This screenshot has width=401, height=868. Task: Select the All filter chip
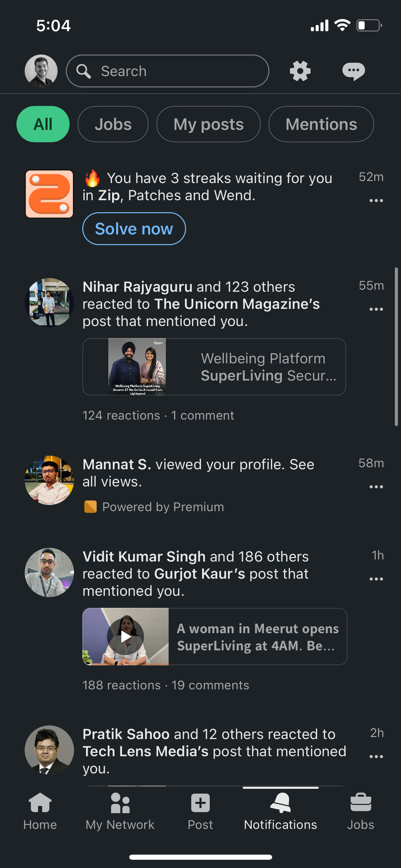[x=43, y=124]
